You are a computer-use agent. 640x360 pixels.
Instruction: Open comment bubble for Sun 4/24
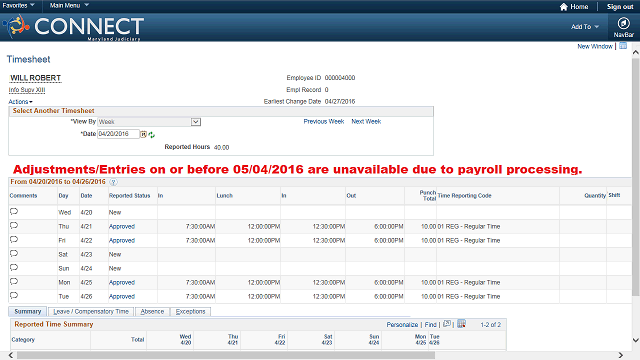point(14,267)
